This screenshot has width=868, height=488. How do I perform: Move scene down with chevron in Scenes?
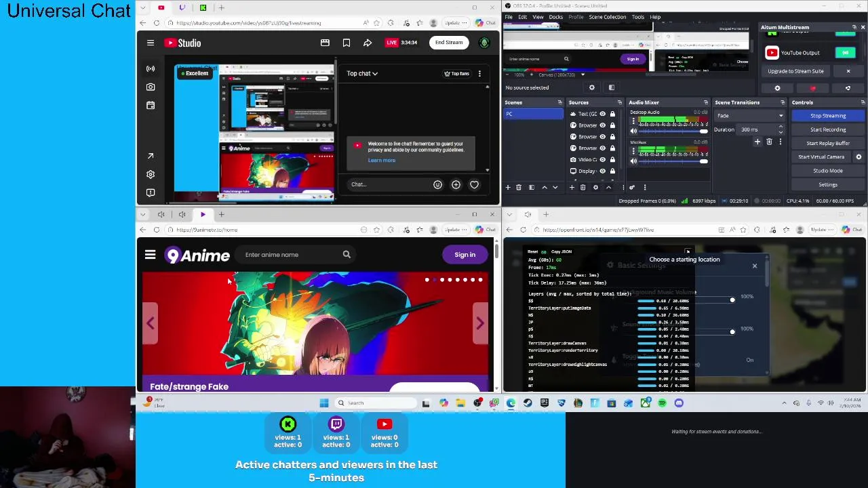click(555, 188)
